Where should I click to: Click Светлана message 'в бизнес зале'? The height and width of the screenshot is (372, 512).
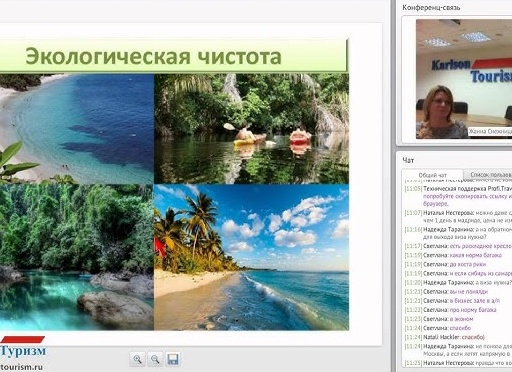[x=452, y=301]
